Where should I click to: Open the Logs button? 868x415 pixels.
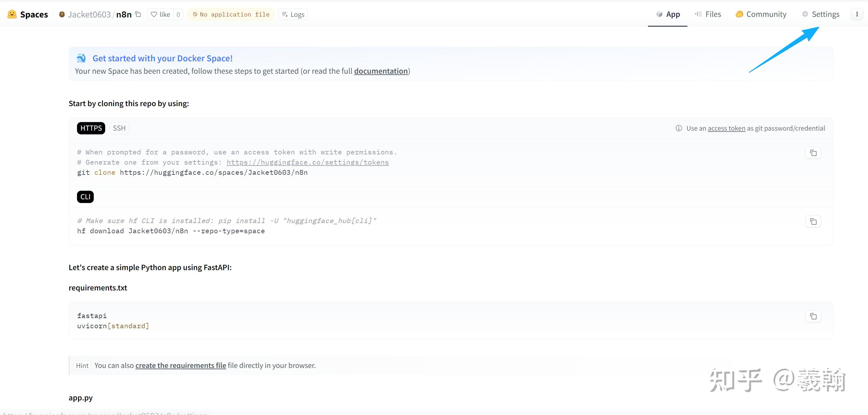point(293,15)
